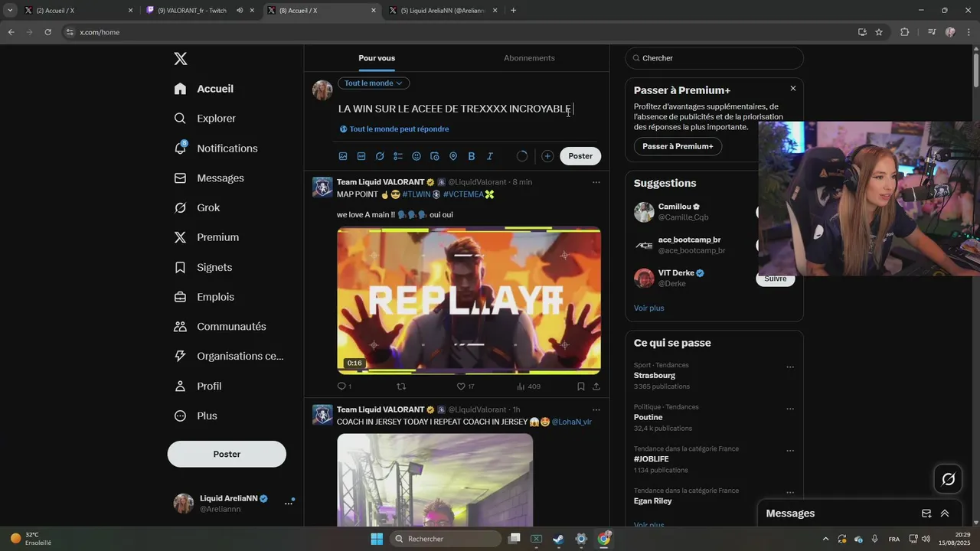Repost the MAP POINT tweet
Image resolution: width=980 pixels, height=551 pixels.
coord(401,386)
